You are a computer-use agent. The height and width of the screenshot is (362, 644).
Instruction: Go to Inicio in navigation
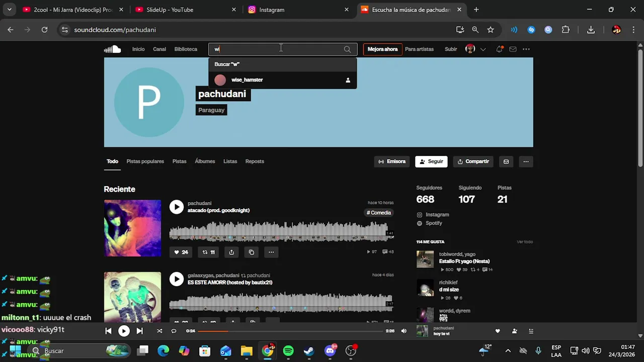pyautogui.click(x=138, y=49)
